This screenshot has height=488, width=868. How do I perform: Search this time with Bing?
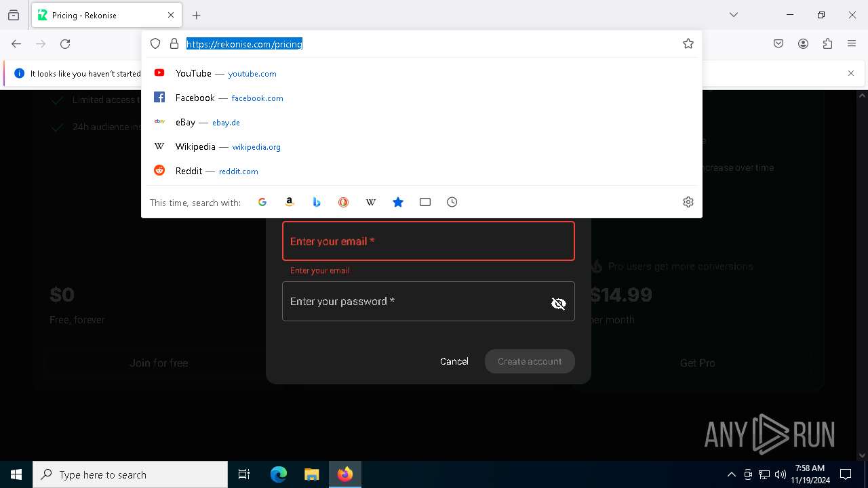pyautogui.click(x=317, y=202)
